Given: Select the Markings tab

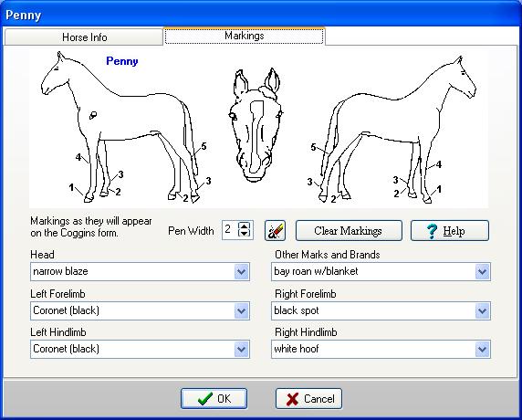Looking at the screenshot, I should 244,36.
